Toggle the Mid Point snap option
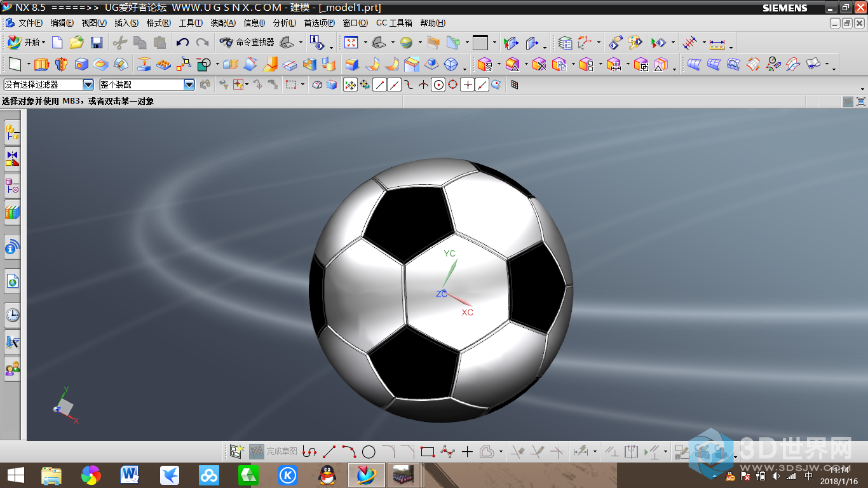The height and width of the screenshot is (488, 868). (x=394, y=85)
